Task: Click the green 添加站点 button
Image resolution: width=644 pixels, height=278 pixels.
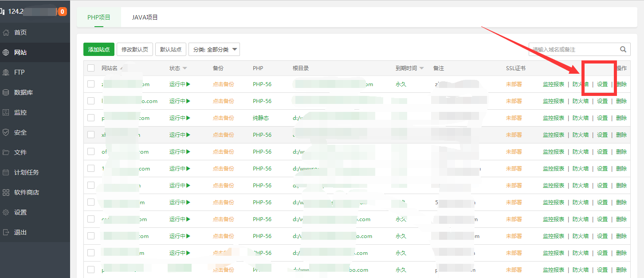Action: click(x=98, y=49)
